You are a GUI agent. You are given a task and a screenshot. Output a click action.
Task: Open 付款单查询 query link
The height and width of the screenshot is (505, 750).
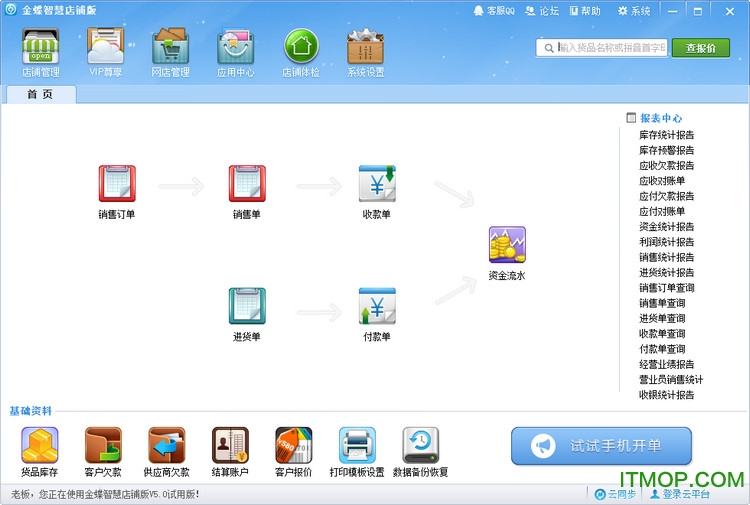[x=662, y=350]
